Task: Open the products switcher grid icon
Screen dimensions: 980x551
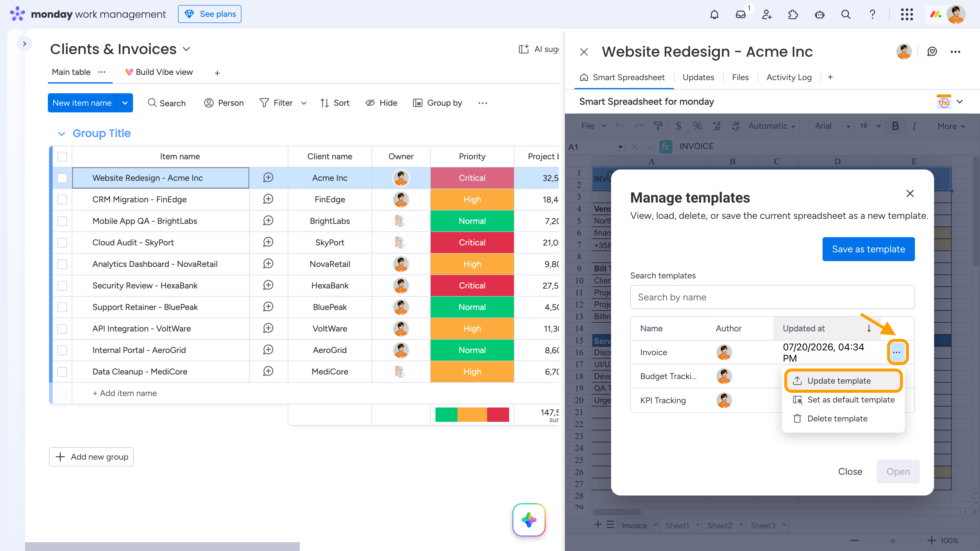Action: [x=907, y=14]
